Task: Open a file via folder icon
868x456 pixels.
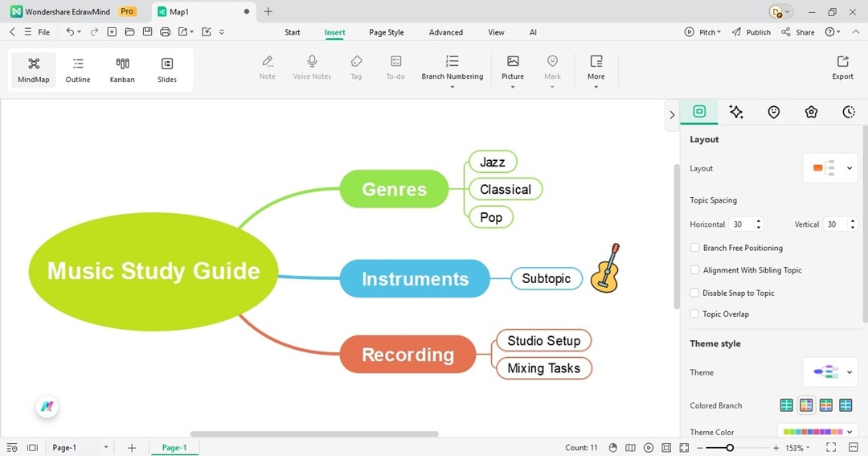Action: point(129,32)
